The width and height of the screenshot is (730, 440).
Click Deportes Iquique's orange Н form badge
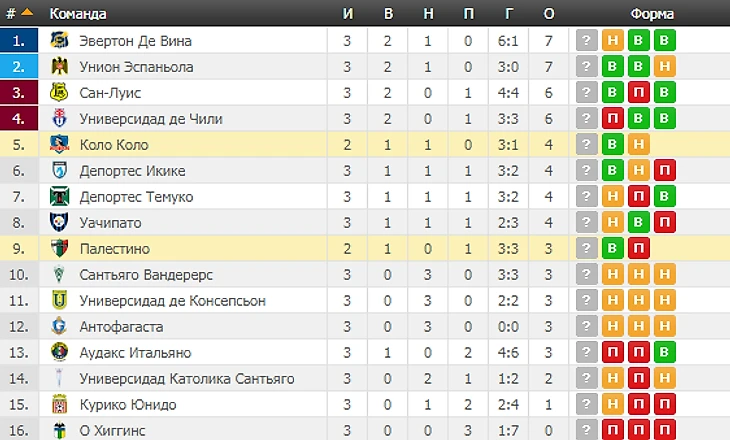638,171
